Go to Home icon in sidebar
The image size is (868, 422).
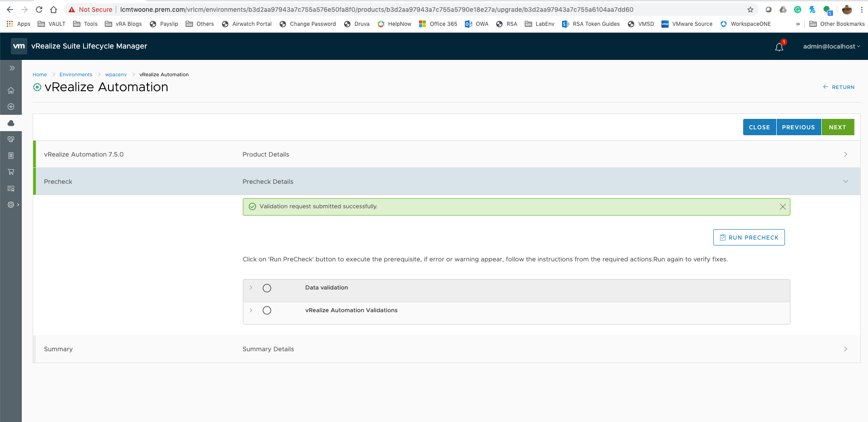11,90
